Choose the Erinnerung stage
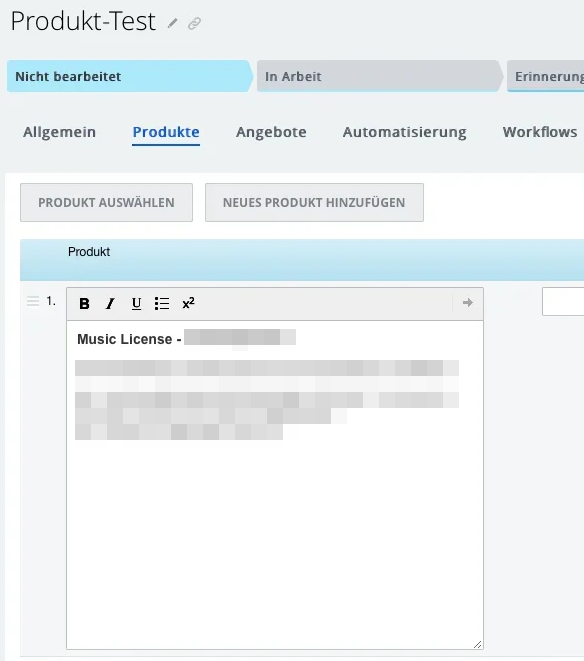This screenshot has height=661, width=584. pyautogui.click(x=546, y=76)
